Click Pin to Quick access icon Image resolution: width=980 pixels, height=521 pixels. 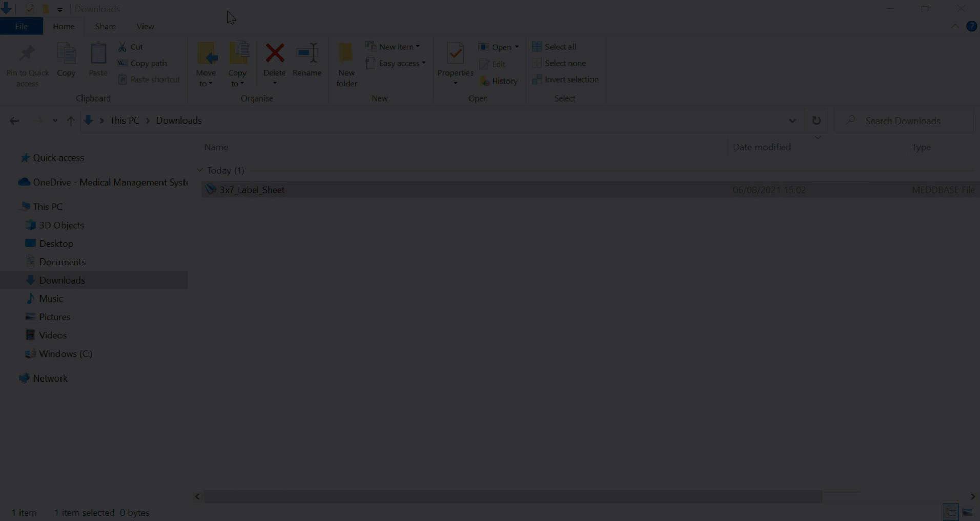point(27,54)
